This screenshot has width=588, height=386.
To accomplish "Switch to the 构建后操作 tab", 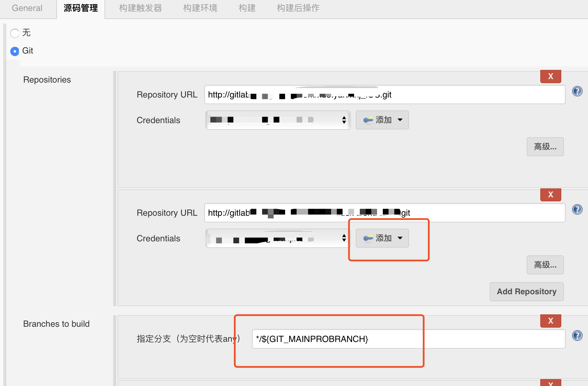I will [x=298, y=8].
